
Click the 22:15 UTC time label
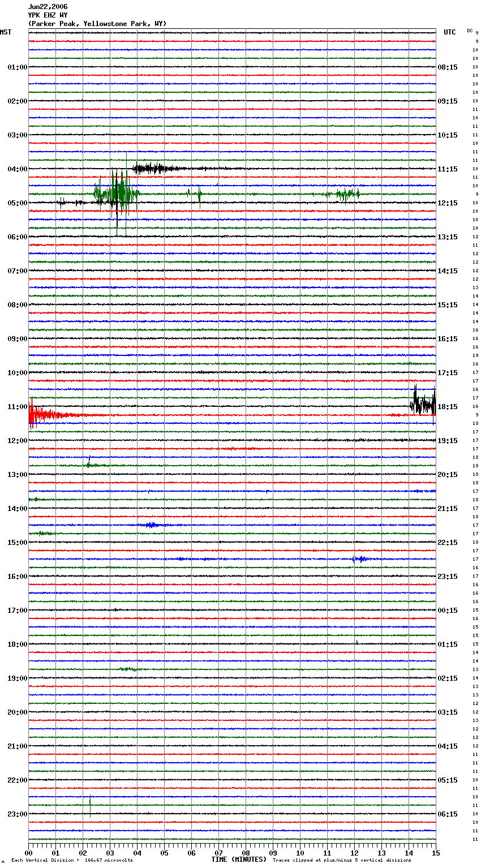point(448,543)
